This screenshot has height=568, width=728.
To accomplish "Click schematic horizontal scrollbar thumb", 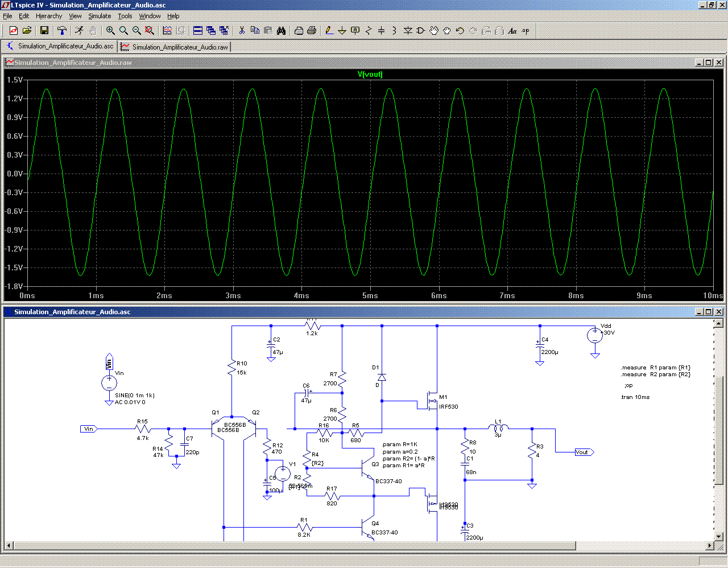I will pyautogui.click(x=294, y=546).
